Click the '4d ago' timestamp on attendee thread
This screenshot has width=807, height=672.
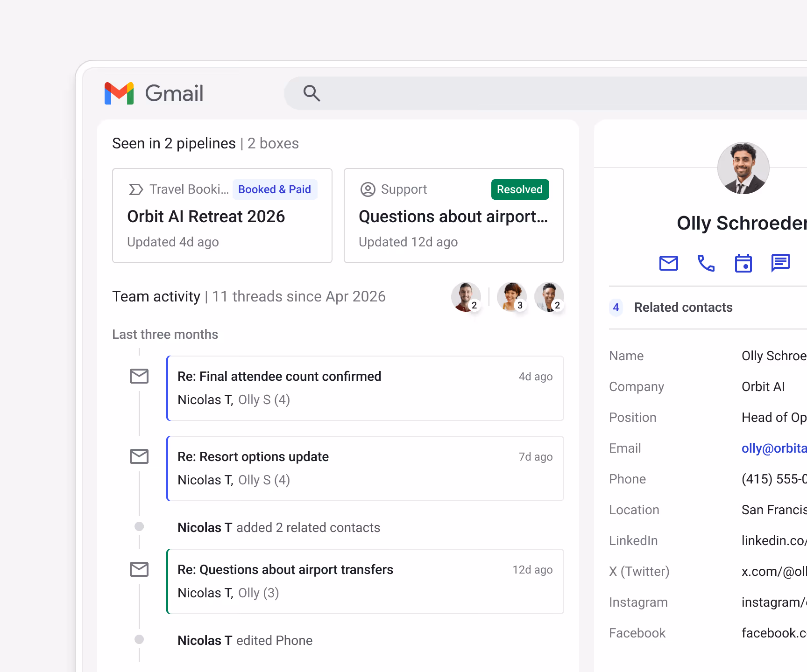(x=536, y=377)
